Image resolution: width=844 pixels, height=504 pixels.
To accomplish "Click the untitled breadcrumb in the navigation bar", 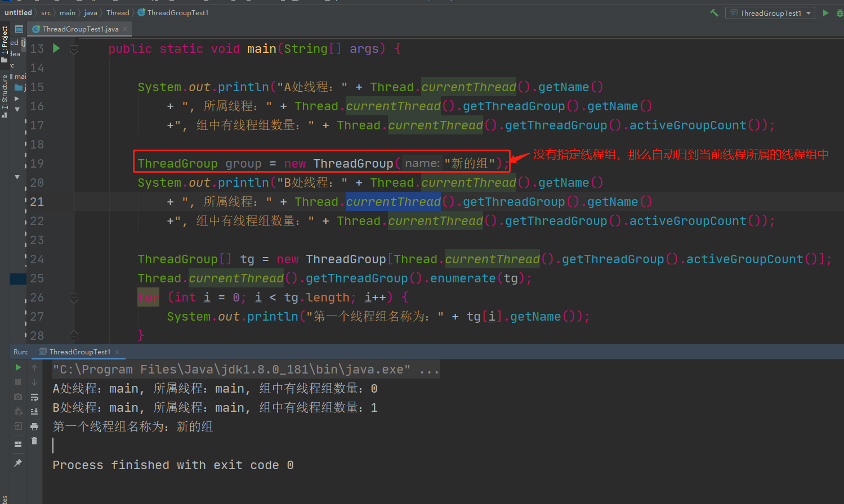I will point(18,12).
